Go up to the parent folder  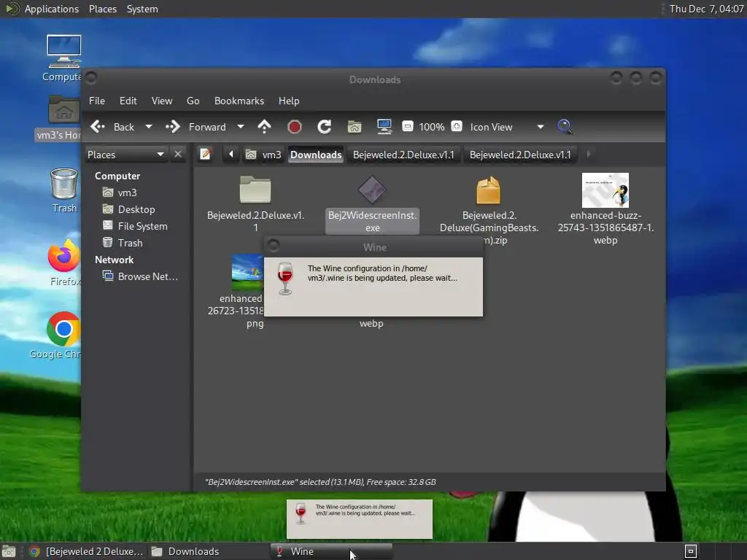[264, 127]
